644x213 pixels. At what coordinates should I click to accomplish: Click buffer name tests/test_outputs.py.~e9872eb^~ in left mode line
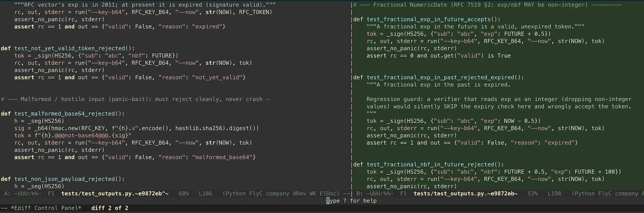pyautogui.click(x=115, y=193)
